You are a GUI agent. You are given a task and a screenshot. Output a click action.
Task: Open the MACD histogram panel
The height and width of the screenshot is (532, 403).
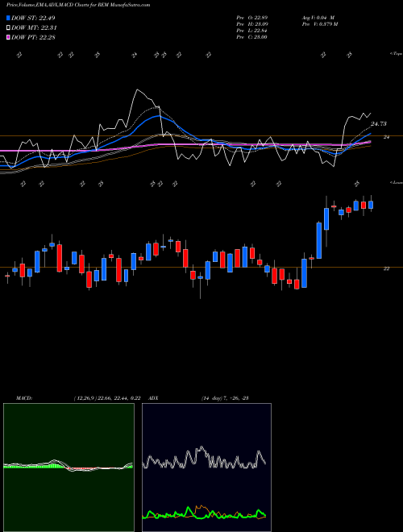69,468
